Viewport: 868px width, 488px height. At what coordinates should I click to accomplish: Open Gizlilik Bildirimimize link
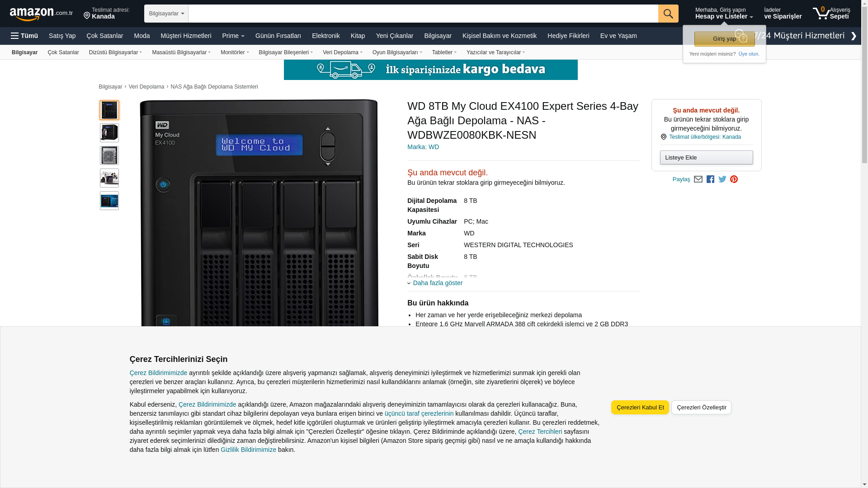(248, 450)
